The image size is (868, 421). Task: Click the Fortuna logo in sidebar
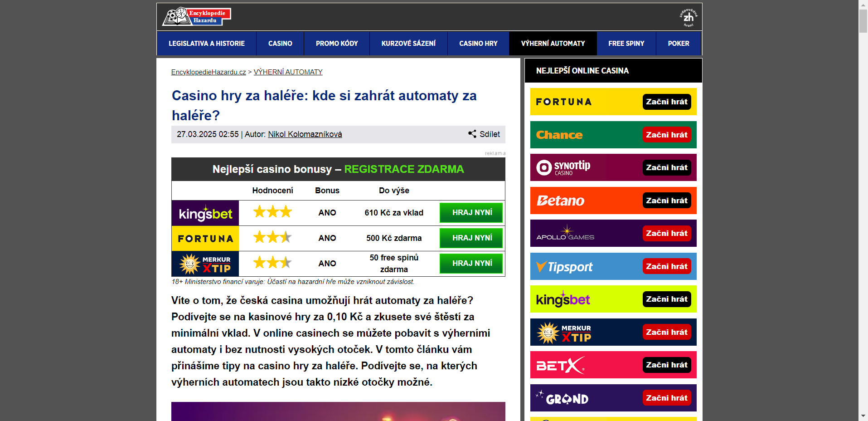coord(564,102)
